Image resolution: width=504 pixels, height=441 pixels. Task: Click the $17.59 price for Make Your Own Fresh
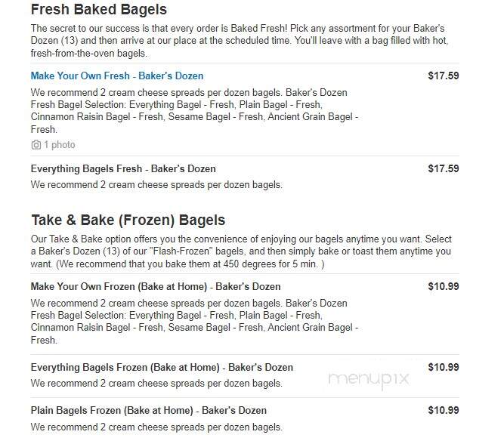coord(444,76)
